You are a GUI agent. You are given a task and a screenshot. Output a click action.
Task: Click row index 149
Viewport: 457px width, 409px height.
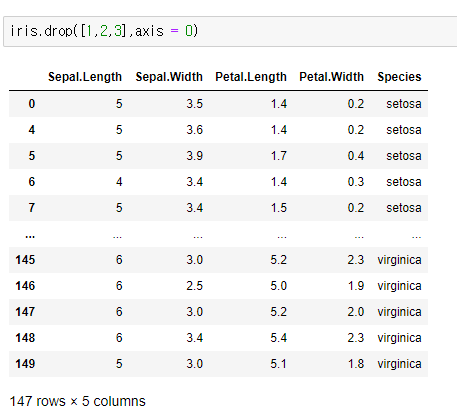25,364
